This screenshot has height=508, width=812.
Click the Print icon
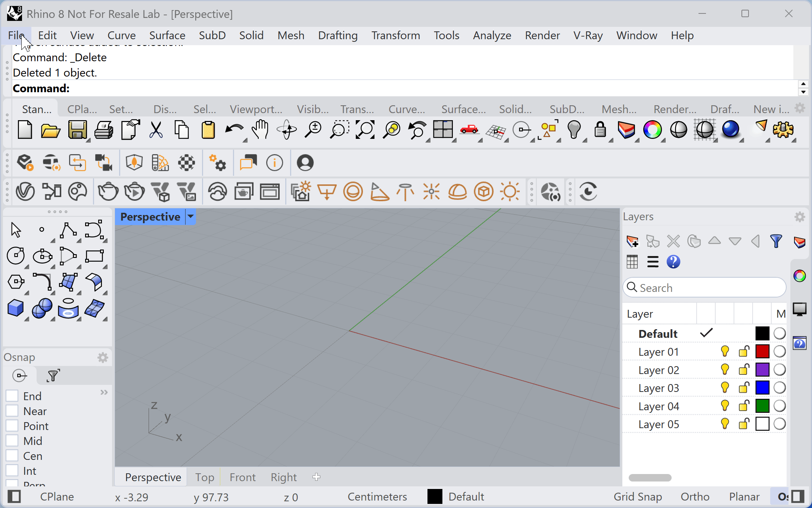pos(103,130)
